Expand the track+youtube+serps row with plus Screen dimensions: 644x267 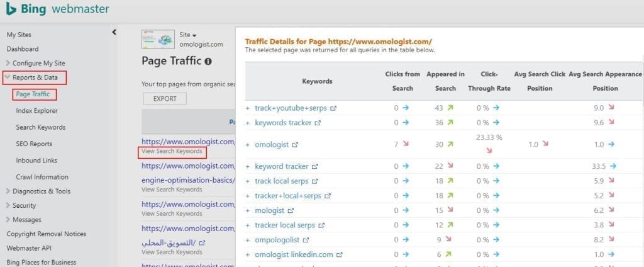248,108
